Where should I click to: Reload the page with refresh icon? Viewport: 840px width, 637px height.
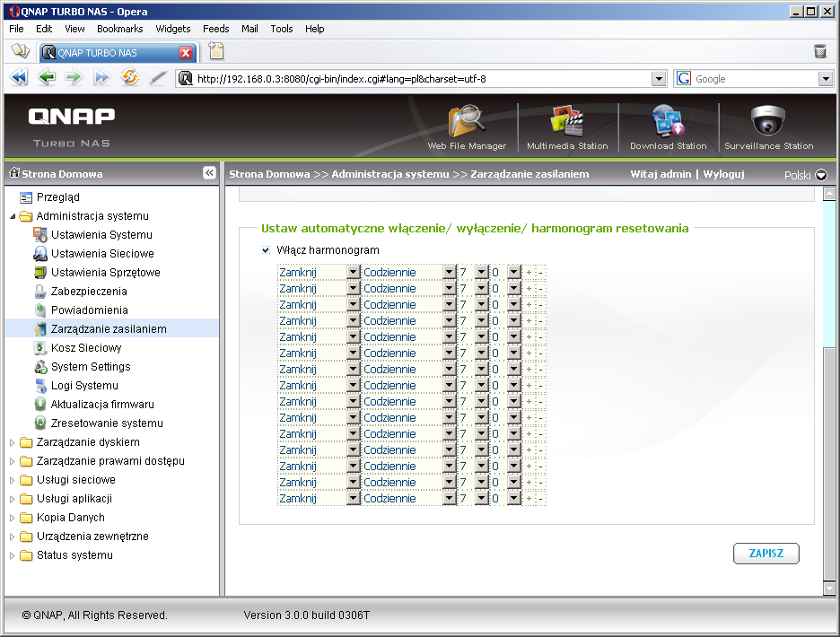point(129,77)
